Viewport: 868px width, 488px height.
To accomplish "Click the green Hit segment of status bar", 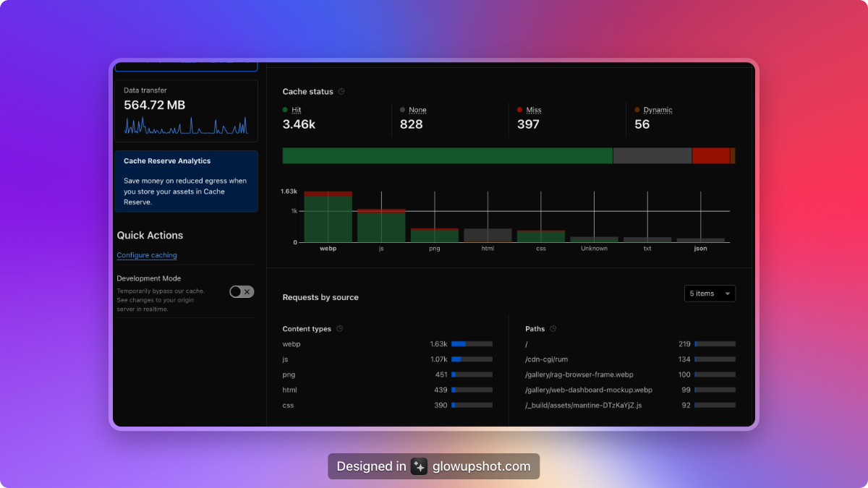I will click(447, 155).
